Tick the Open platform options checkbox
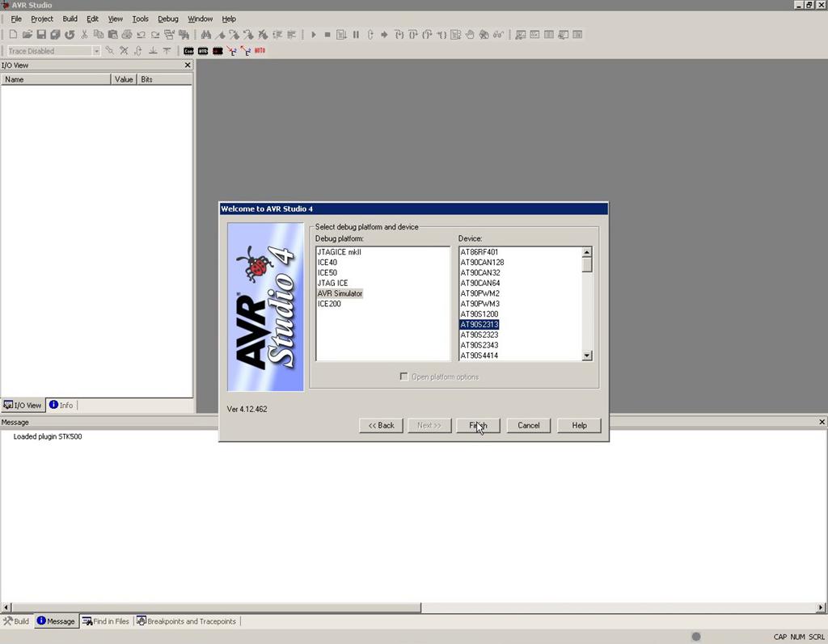828x644 pixels. pyautogui.click(x=404, y=377)
